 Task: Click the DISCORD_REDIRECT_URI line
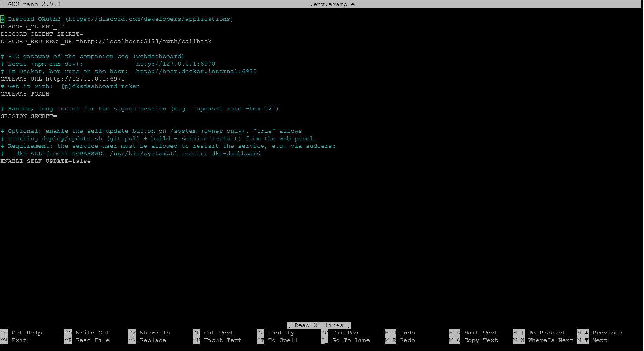pos(106,42)
